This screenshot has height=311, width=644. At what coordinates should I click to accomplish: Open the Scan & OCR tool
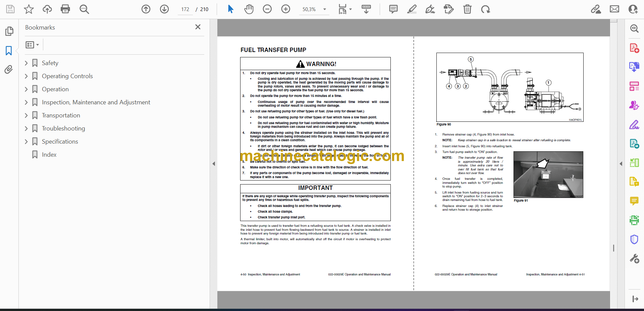coord(634,220)
